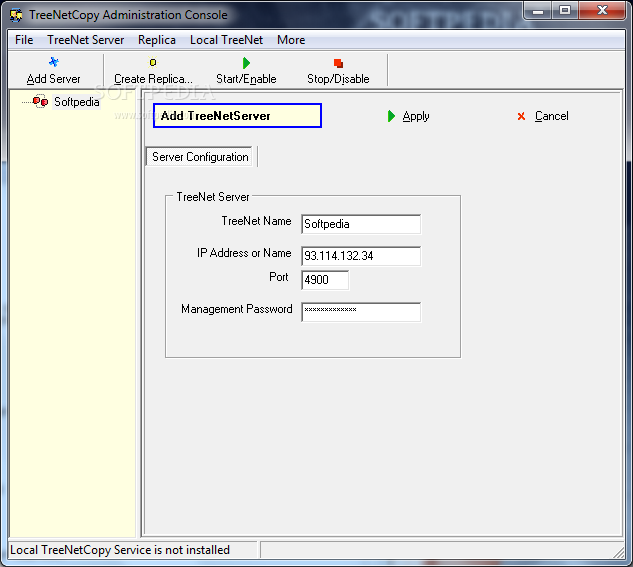Minimize the Administration Console window
633x567 pixels.
[538, 10]
